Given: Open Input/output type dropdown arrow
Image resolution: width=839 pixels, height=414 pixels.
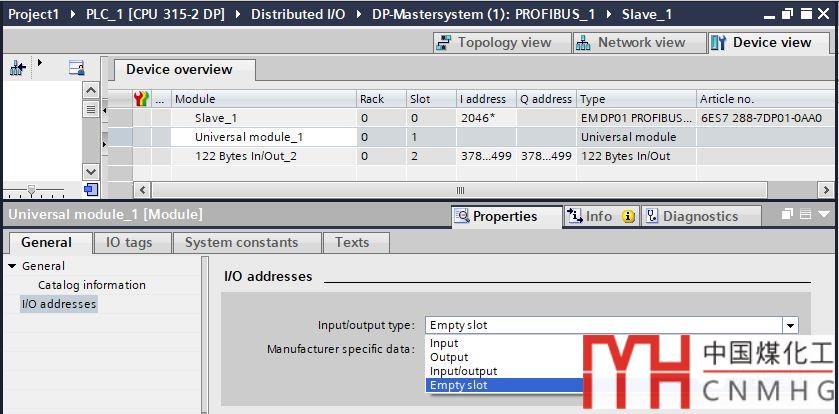Looking at the screenshot, I should (790, 325).
